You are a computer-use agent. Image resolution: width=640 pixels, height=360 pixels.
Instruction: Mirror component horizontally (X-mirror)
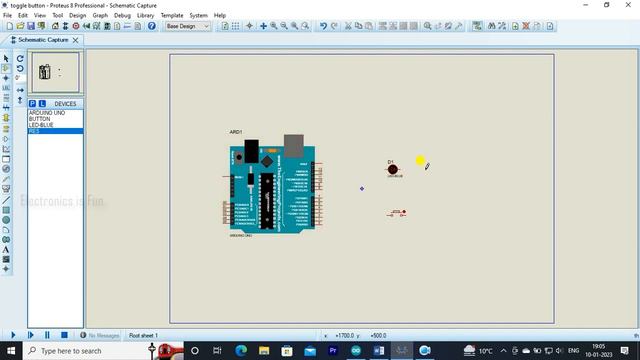point(20,90)
